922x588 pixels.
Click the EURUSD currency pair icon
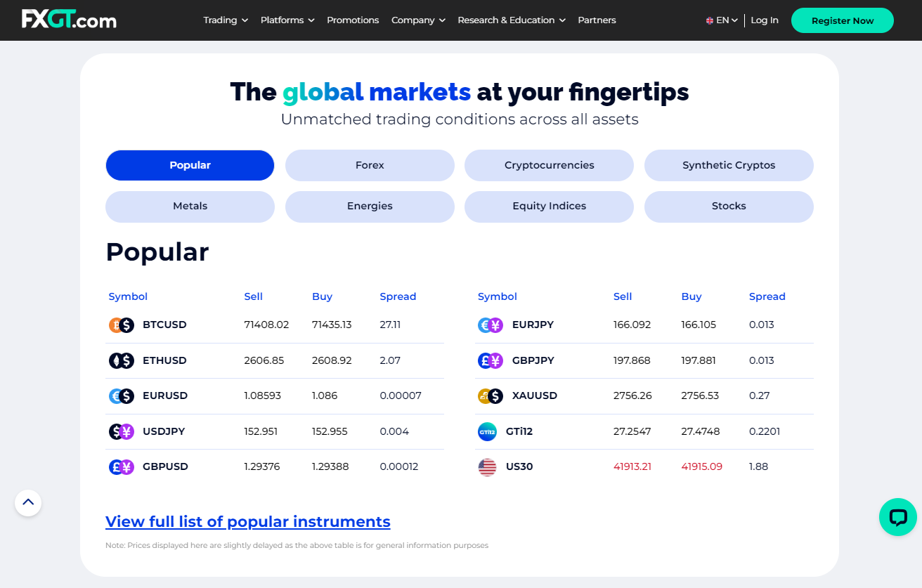click(122, 396)
